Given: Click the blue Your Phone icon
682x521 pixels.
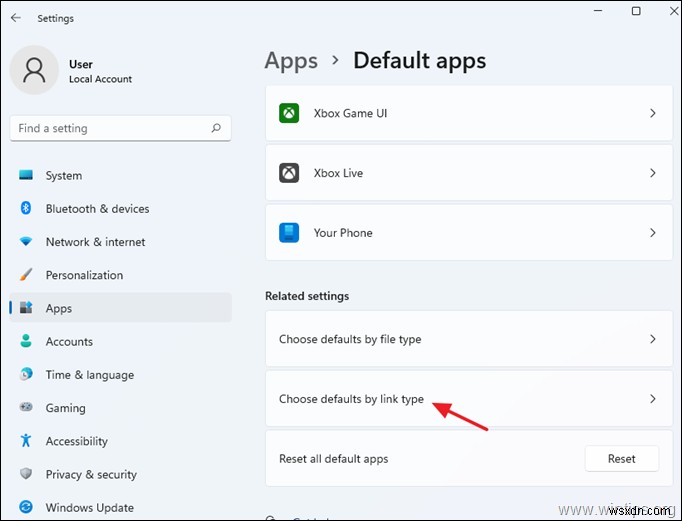Looking at the screenshot, I should pyautogui.click(x=289, y=233).
